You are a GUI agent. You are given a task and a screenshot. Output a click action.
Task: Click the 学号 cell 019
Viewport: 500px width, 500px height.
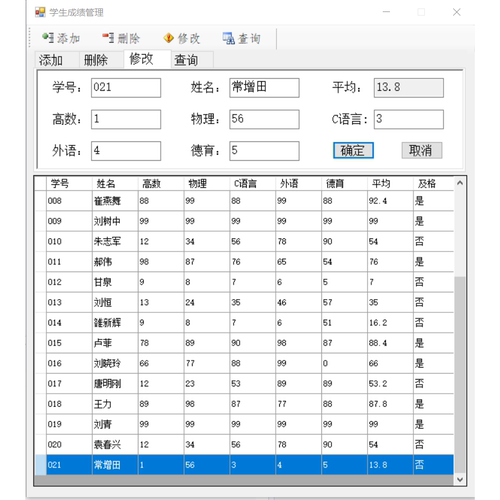click(x=69, y=424)
